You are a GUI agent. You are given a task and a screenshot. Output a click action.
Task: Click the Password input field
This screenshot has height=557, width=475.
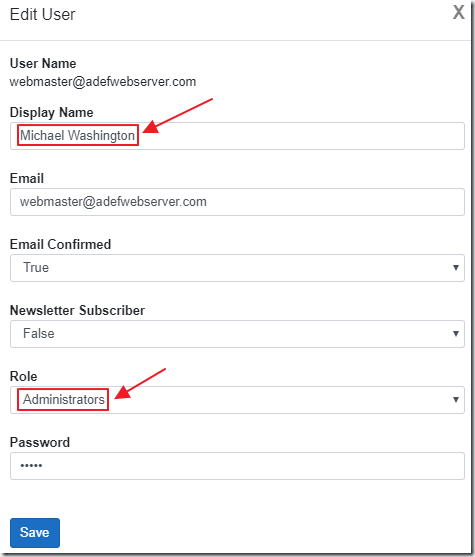(237, 466)
